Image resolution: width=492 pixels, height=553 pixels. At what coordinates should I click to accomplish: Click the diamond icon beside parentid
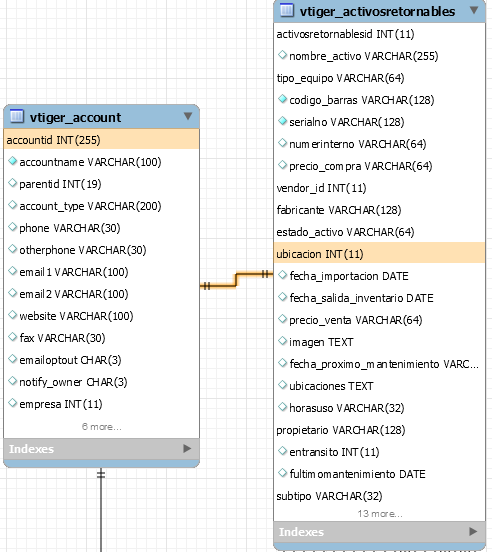[12, 183]
